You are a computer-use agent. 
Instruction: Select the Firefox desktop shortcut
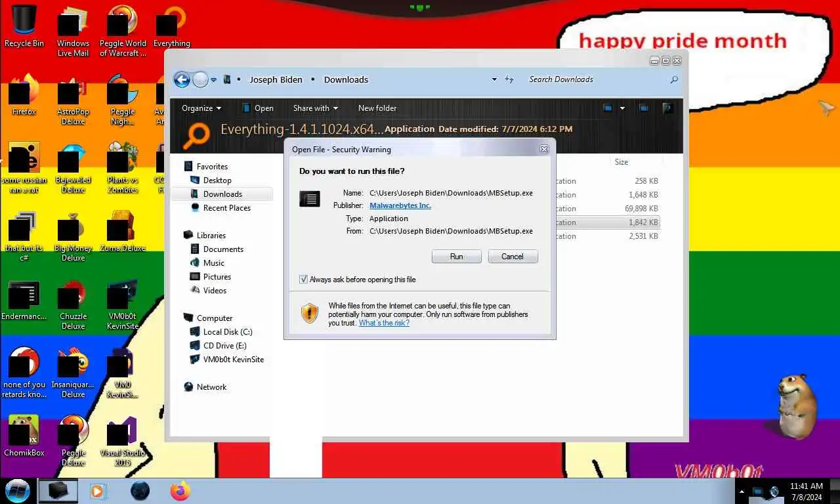(x=24, y=95)
